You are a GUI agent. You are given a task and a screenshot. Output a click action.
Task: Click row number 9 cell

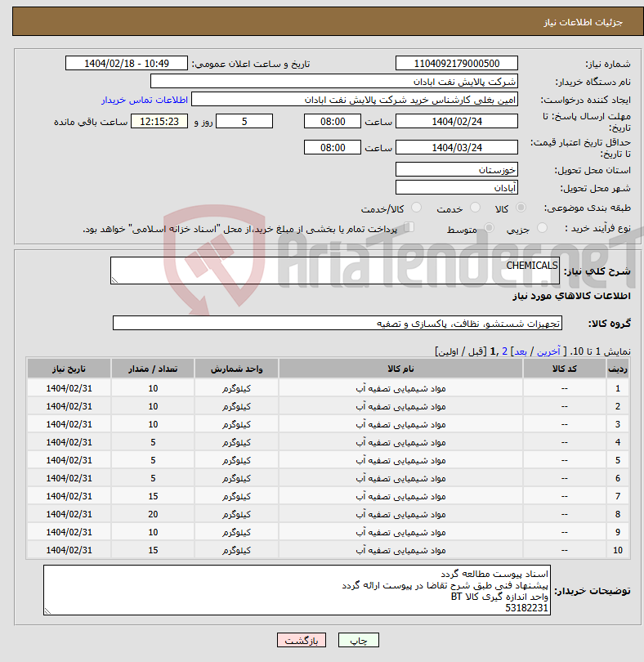pos(618,532)
